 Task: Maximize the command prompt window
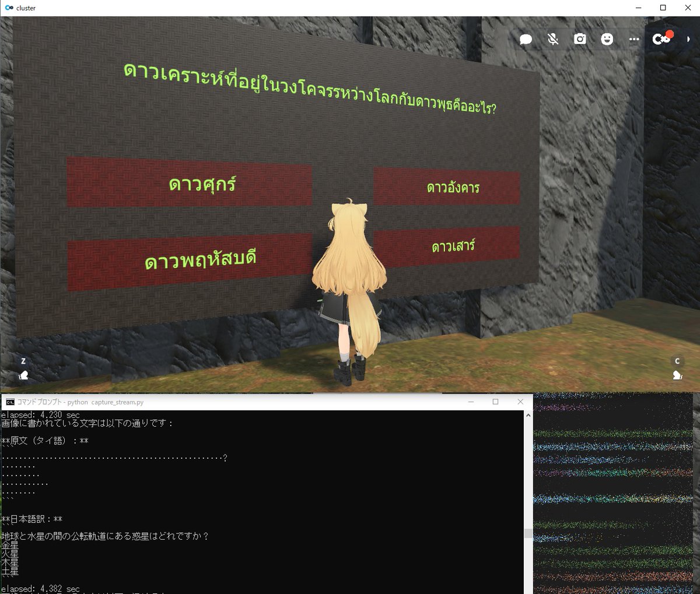pos(496,402)
